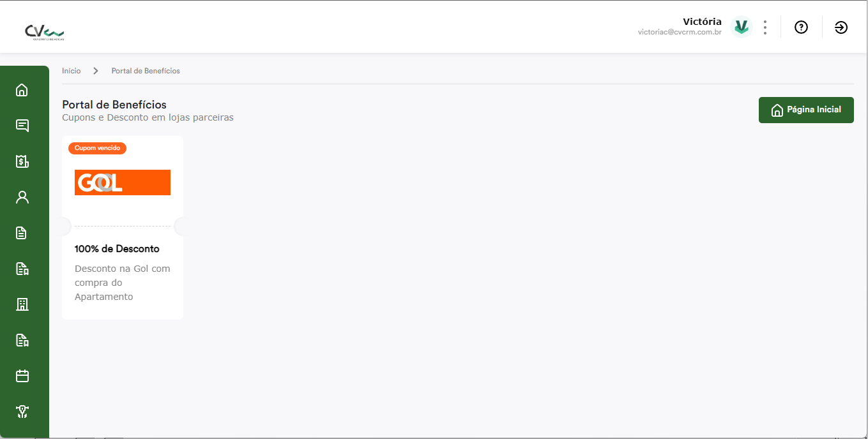868x439 pixels.
Task: Open the calendar icon in sidebar
Action: (22, 376)
